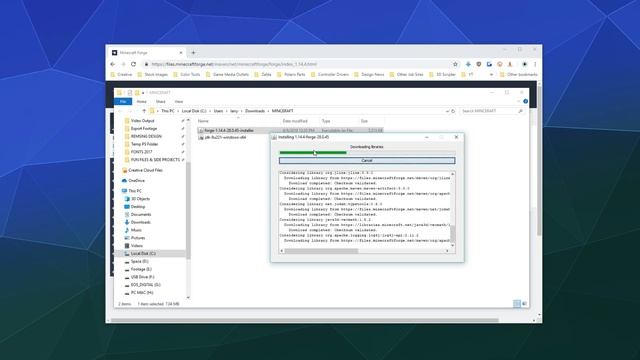Click the Chrome address bar URL
640x360 pixels.
tap(234, 64)
